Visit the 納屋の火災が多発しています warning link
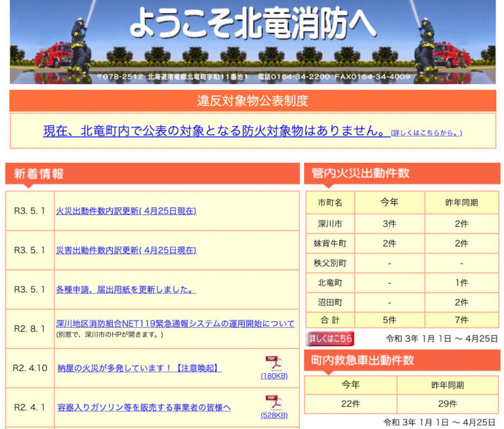The image size is (504, 429). click(x=140, y=368)
